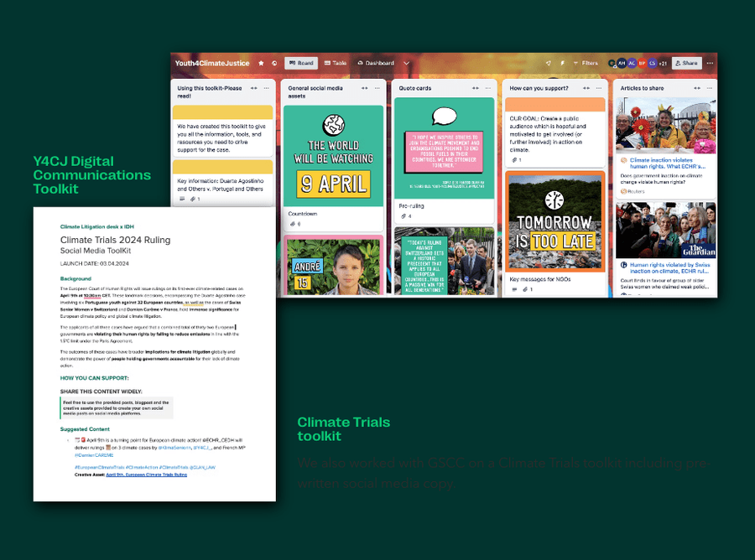Click the #DamienCAREME mention in document
Image resolution: width=755 pixels, height=560 pixels.
(94, 454)
